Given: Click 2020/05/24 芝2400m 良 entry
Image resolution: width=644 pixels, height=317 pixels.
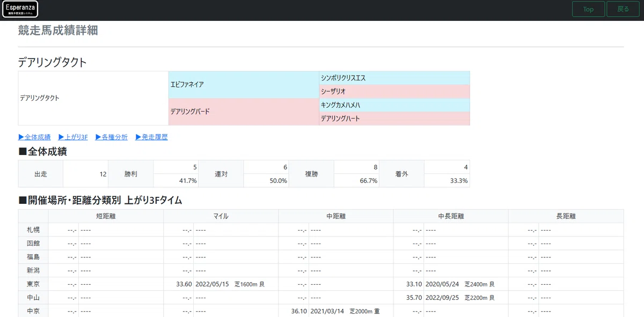Looking at the screenshot, I should [460, 284].
